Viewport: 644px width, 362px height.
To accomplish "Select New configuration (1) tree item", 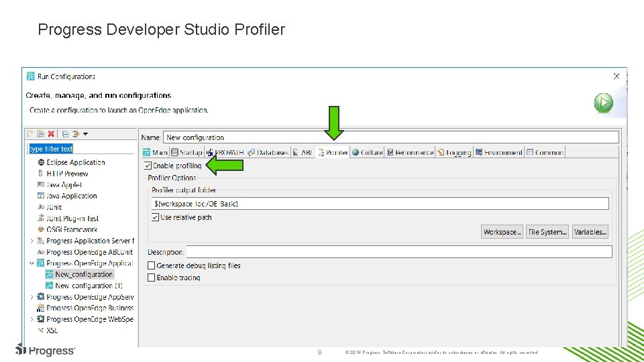I will pyautogui.click(x=89, y=286).
